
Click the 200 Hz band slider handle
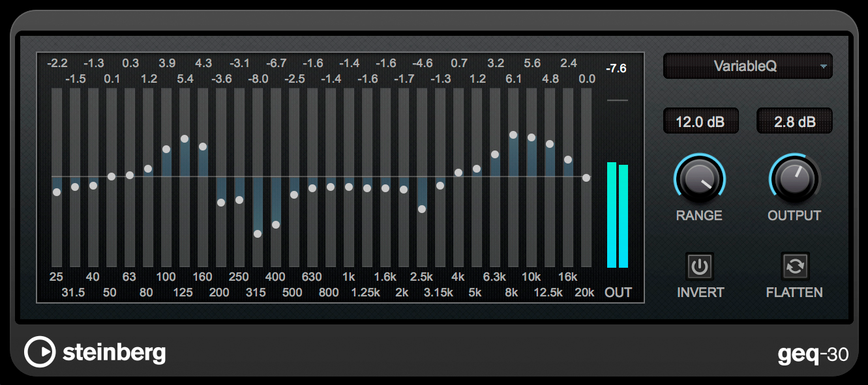tap(221, 203)
